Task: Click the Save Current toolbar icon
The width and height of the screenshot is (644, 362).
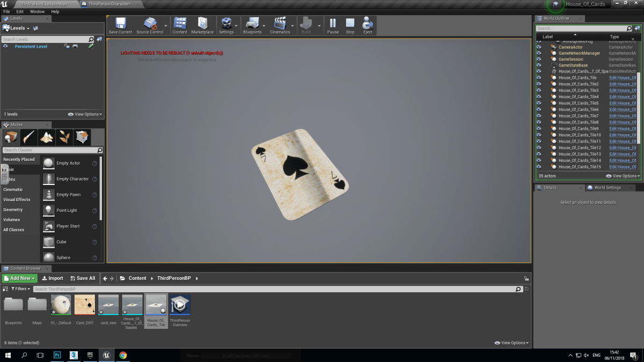Action: (x=120, y=25)
